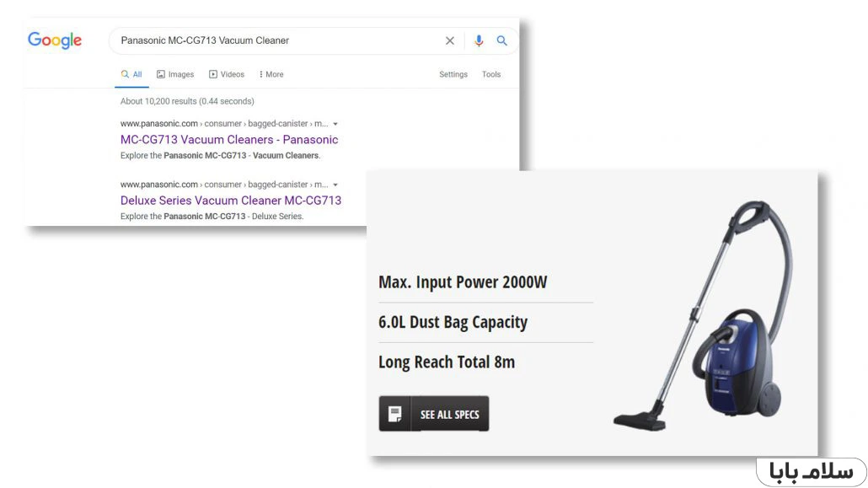The width and height of the screenshot is (868, 488).
Task: Start voice search with the microphone icon
Action: point(479,40)
